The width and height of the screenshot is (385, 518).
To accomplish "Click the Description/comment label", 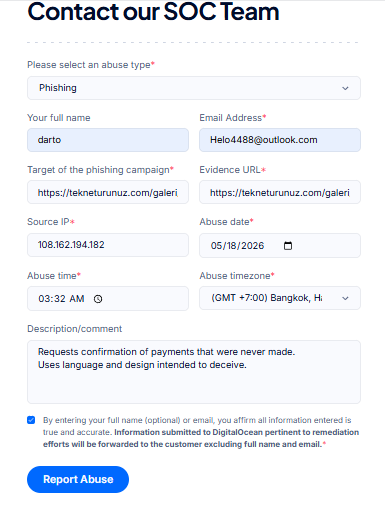I will [x=75, y=329].
